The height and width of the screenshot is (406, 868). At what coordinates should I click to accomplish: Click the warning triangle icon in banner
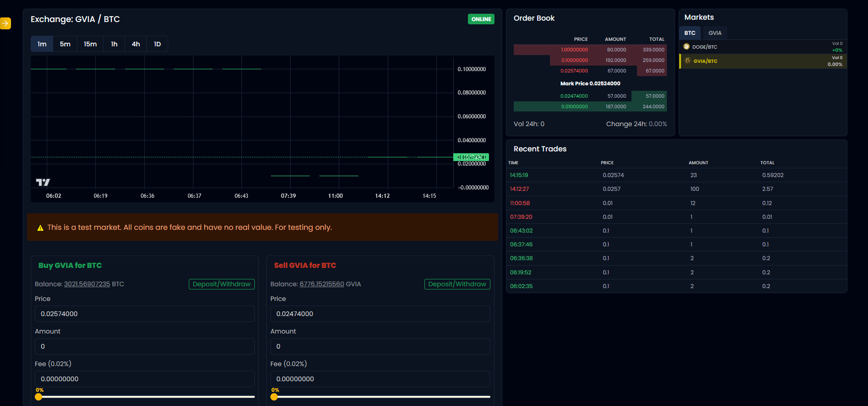40,228
